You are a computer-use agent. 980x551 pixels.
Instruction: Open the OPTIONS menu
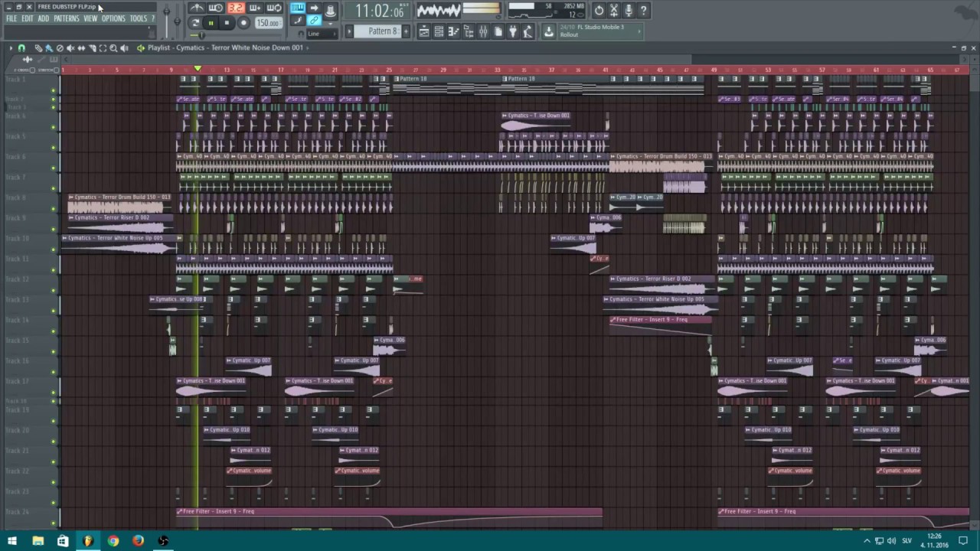(113, 18)
